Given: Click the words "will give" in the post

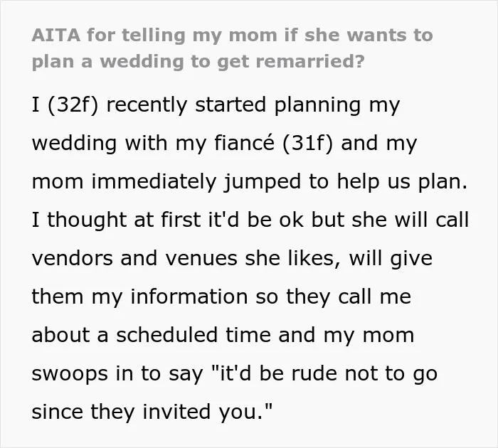Looking at the screenshot, I should coord(391,259).
